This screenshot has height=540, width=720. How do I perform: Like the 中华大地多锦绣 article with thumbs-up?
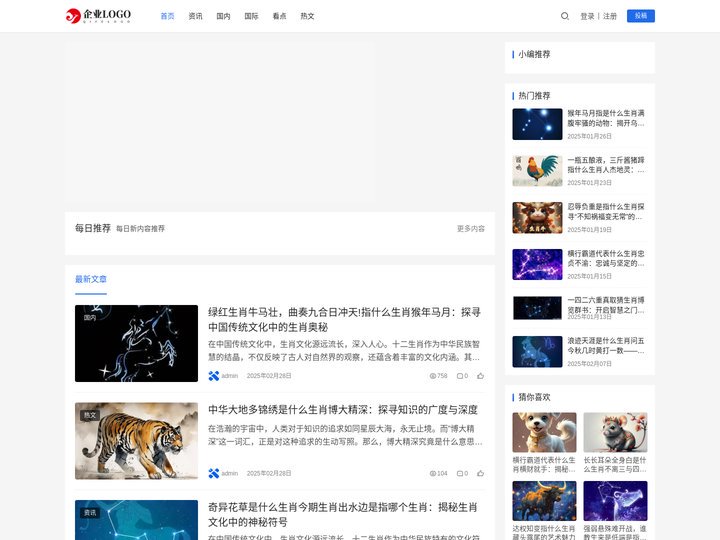[x=480, y=473]
